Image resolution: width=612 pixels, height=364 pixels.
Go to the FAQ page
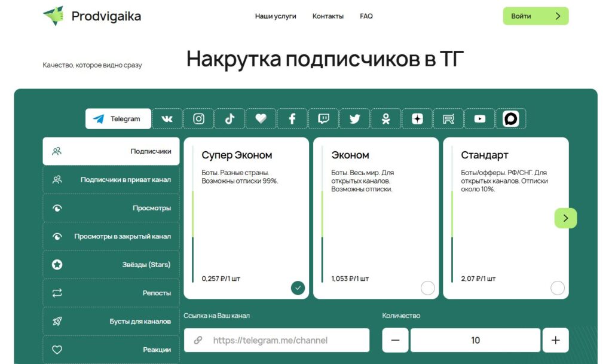click(x=366, y=16)
